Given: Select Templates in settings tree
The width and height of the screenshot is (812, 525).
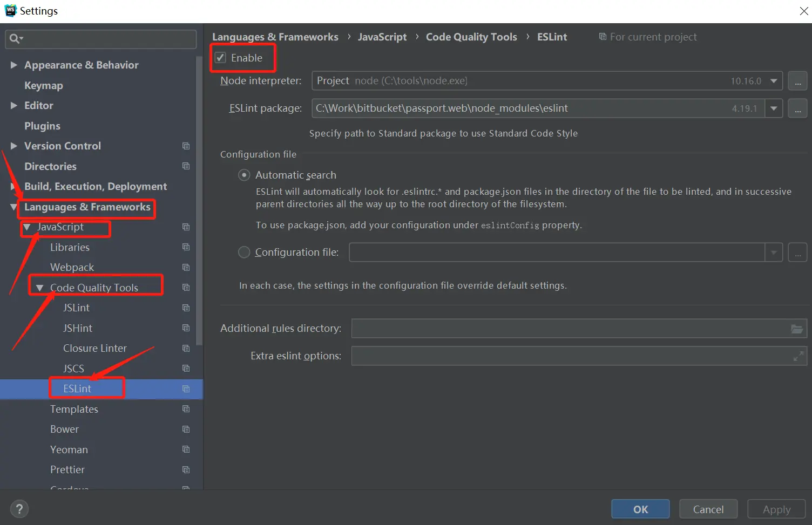Looking at the screenshot, I should coord(74,409).
